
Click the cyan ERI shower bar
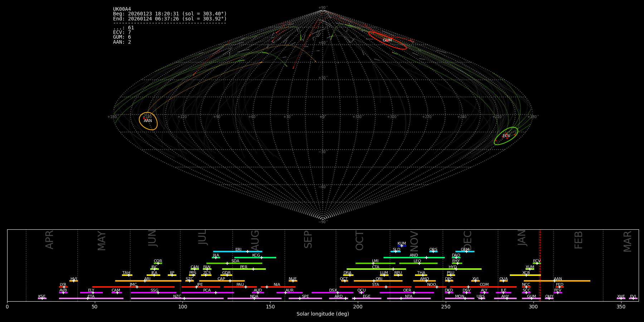pyautogui.click(x=238, y=252)
